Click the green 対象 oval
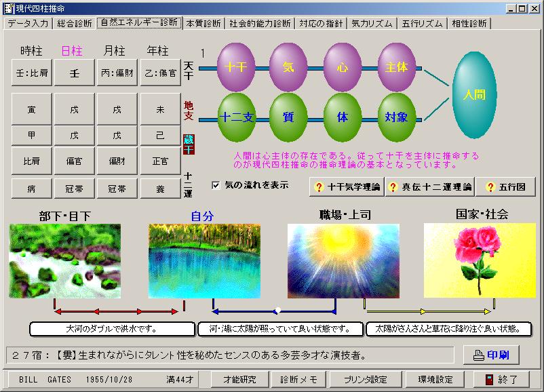The height and width of the screenshot is (392, 544). pyautogui.click(x=397, y=117)
